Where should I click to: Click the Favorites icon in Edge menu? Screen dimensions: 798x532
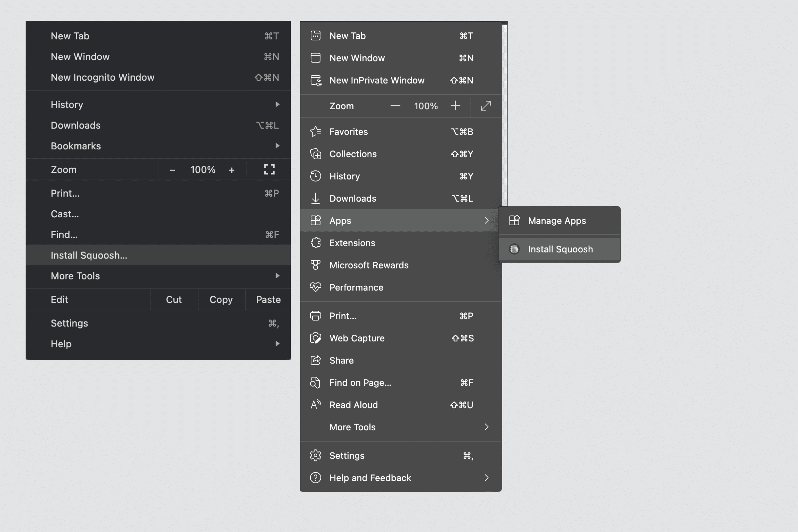[315, 131]
